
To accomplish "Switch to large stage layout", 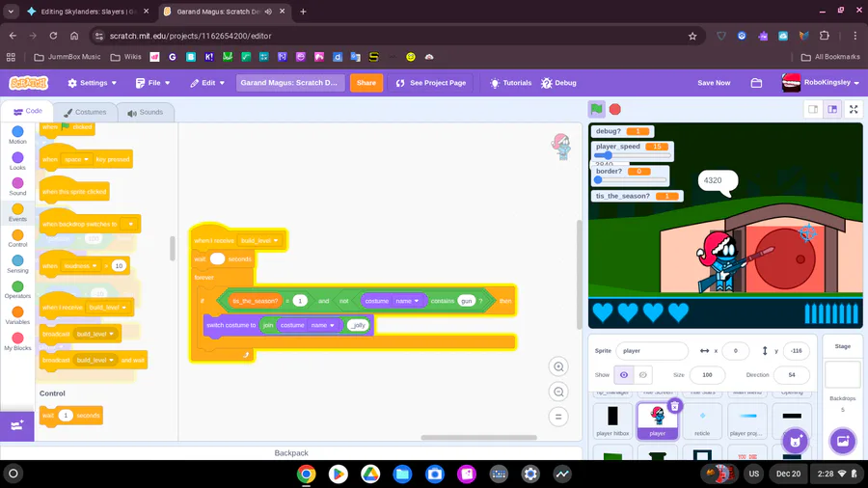I will [x=832, y=110].
